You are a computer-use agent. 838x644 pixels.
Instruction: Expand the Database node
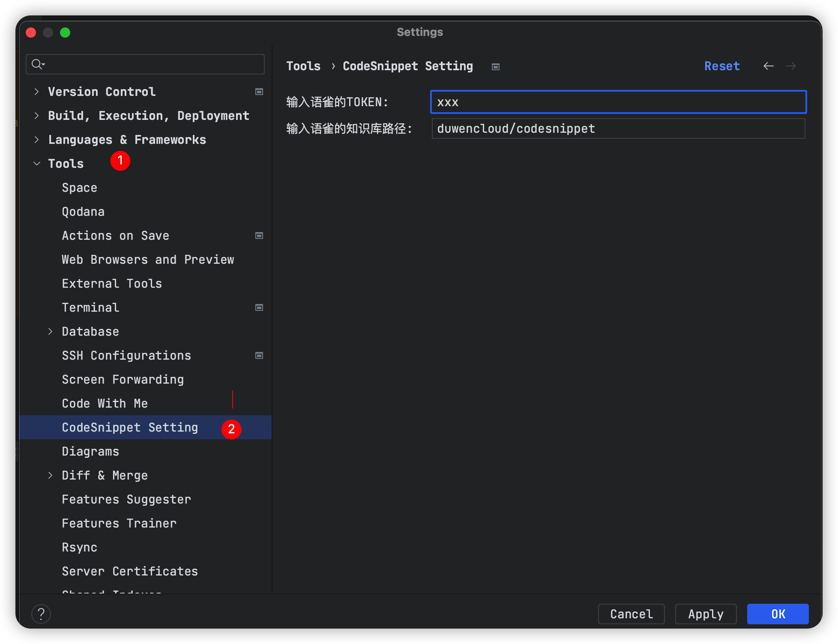(x=51, y=331)
